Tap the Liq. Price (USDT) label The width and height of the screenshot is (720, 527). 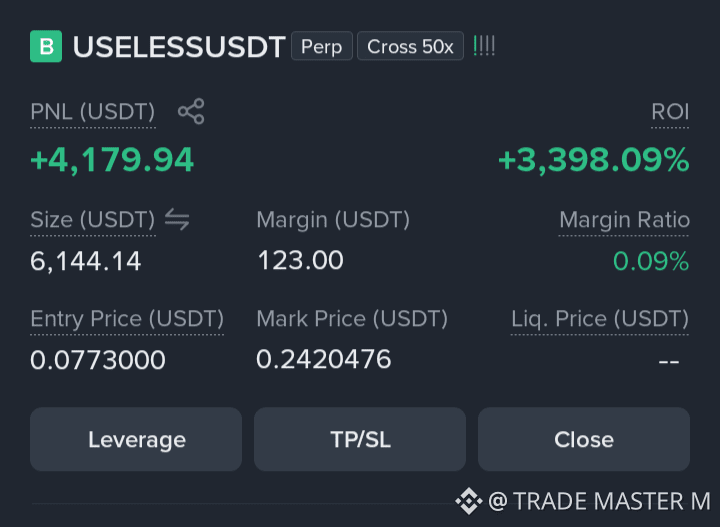click(600, 319)
